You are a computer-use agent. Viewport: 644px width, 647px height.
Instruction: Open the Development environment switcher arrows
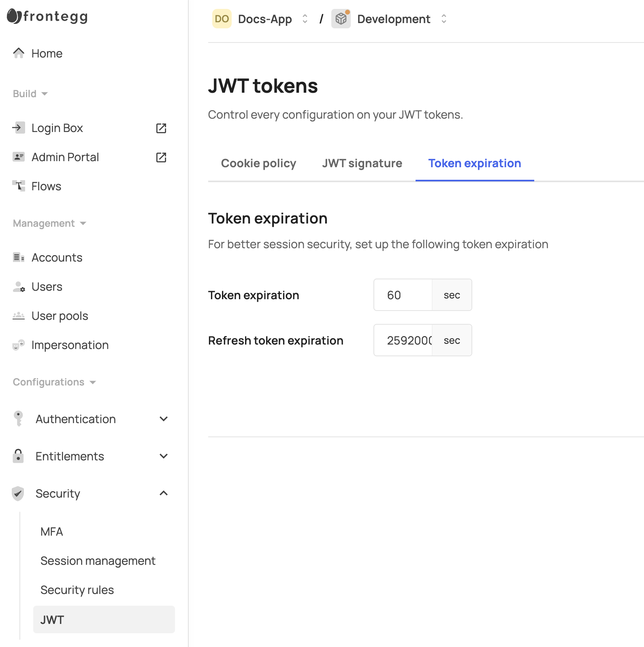pos(444,19)
